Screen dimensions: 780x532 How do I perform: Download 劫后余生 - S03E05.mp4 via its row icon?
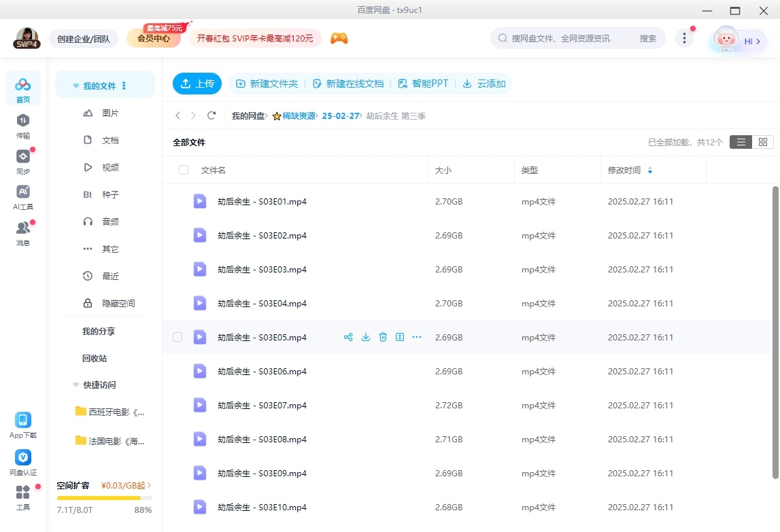pos(365,336)
